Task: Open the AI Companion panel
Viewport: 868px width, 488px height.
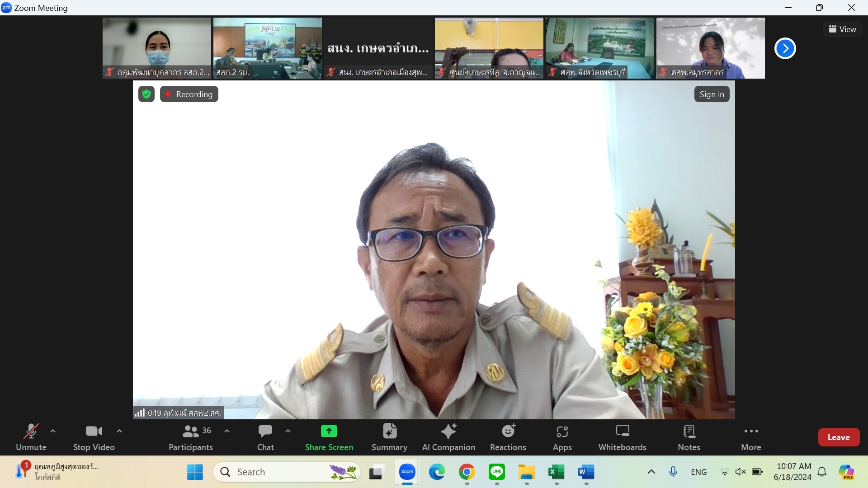Action: click(448, 437)
